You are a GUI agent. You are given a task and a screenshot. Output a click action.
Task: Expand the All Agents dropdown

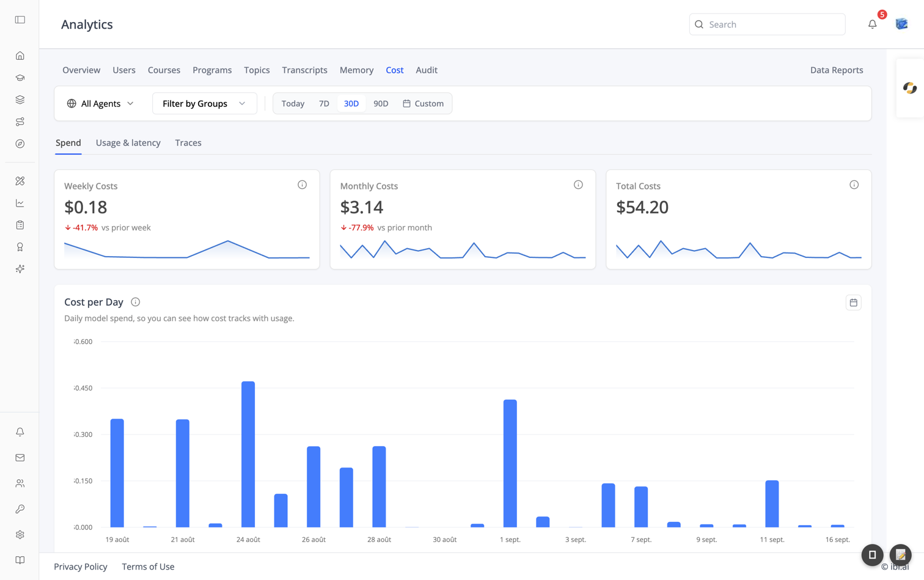(100, 103)
